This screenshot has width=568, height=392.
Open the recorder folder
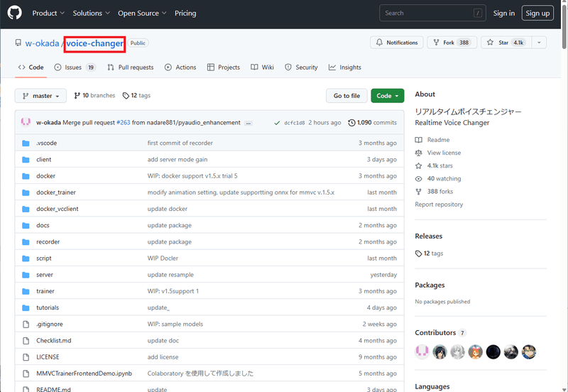pyautogui.click(x=48, y=241)
